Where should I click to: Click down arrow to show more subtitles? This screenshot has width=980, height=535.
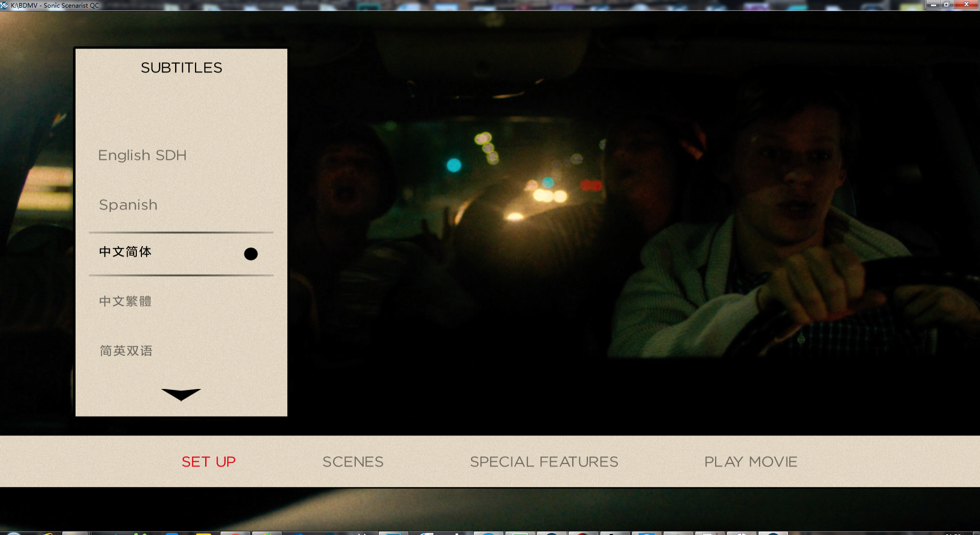181,395
